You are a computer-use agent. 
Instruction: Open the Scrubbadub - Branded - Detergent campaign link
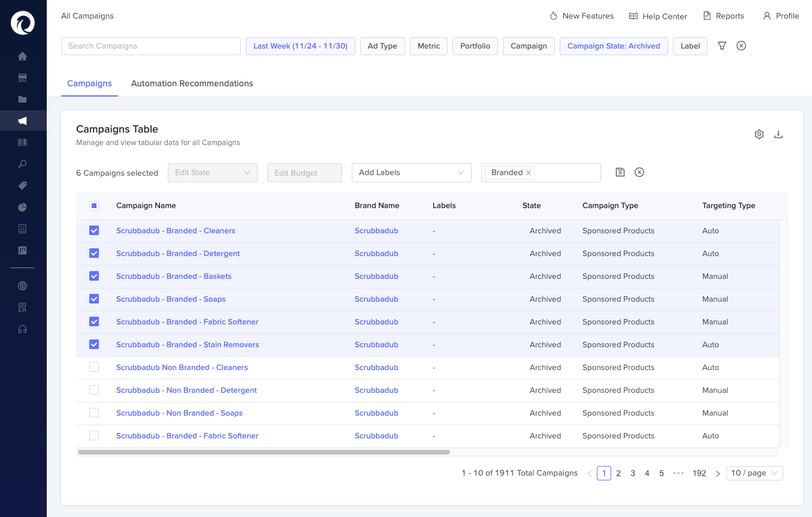point(177,253)
